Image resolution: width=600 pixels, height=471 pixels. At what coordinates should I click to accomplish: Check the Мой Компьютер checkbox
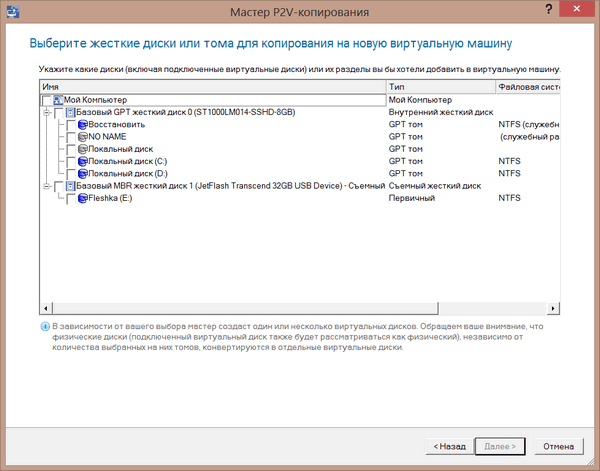[x=46, y=101]
